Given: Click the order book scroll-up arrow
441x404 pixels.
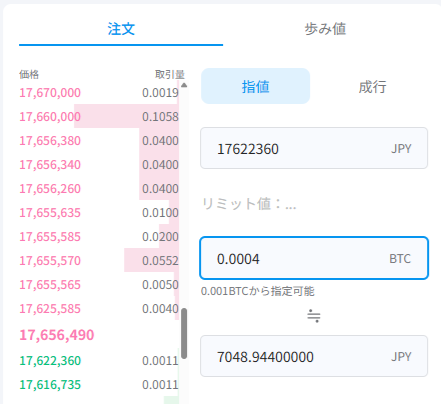Looking at the screenshot, I should [184, 85].
